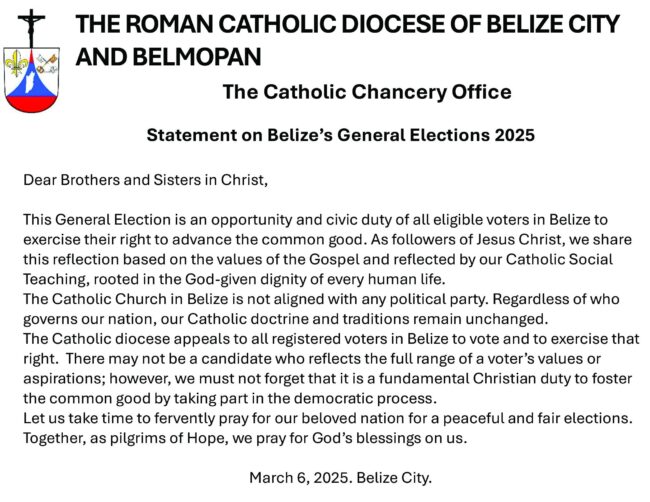The width and height of the screenshot is (650, 502).
Task: Click the line starting "The Catholic diocese appeals"
Action: click(331, 338)
